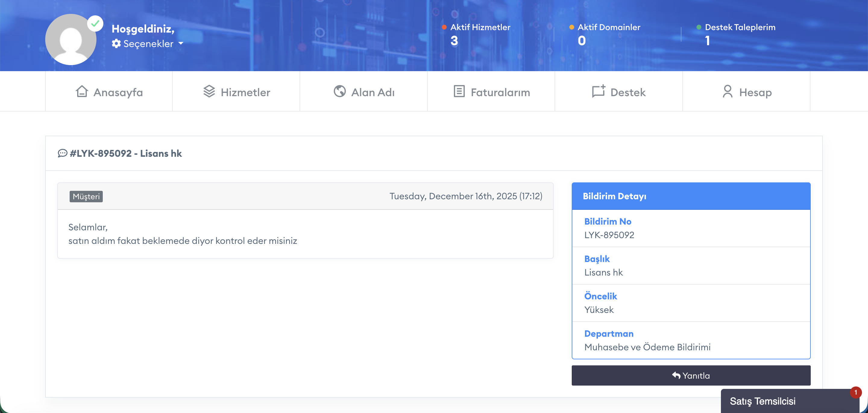Click the Hizmetler layers icon
The height and width of the screenshot is (413, 868).
point(209,91)
